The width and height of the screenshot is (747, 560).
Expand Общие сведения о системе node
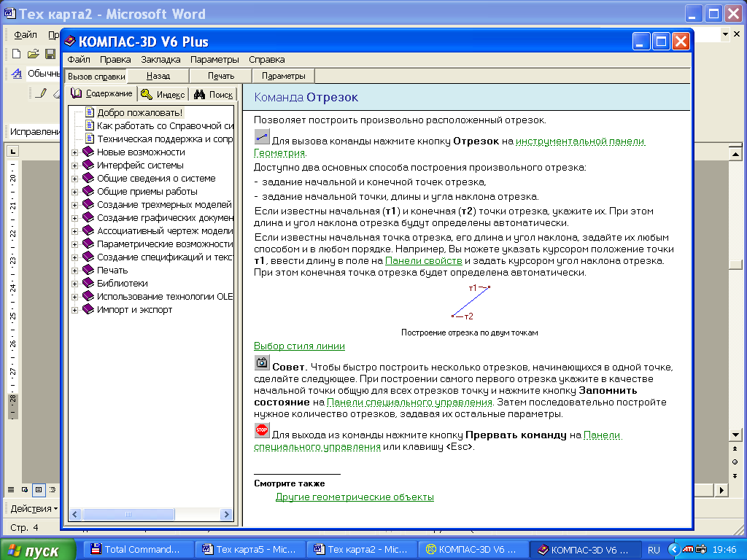(75, 179)
